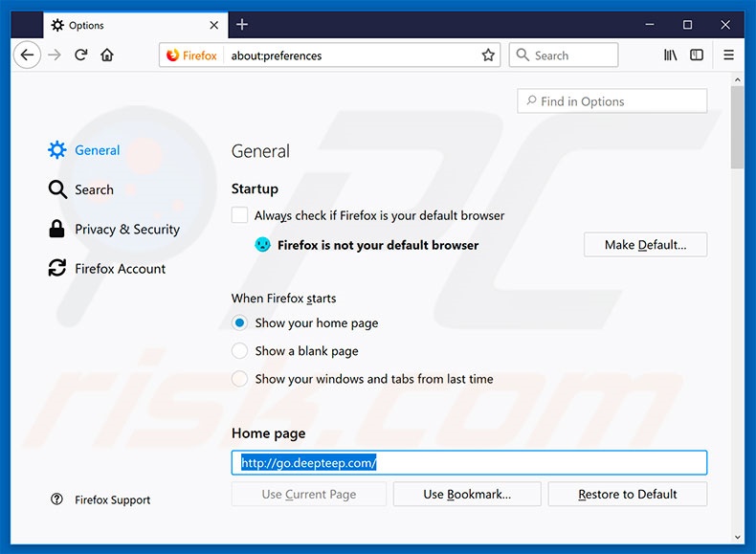The image size is (756, 554).
Task: Click the magnifier icon in Search box
Action: [x=523, y=55]
